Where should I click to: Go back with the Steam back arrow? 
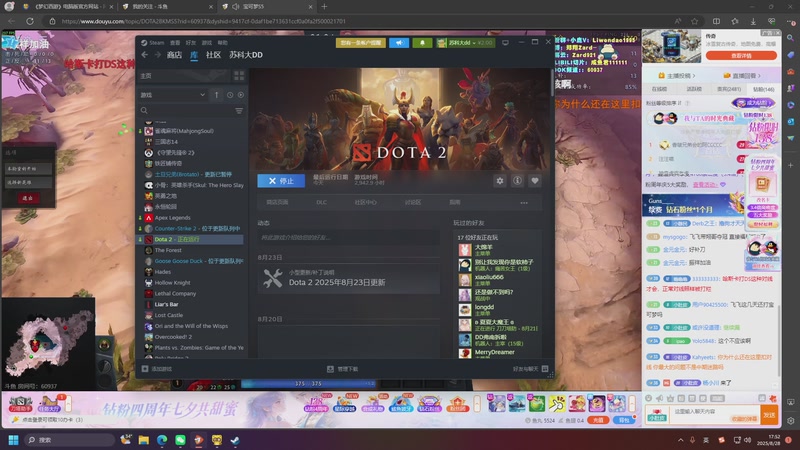[x=145, y=55]
